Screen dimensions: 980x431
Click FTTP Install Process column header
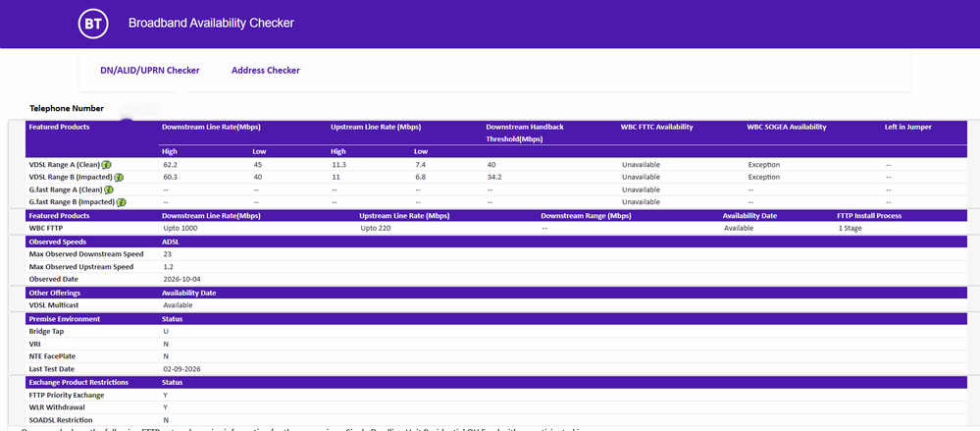(869, 216)
